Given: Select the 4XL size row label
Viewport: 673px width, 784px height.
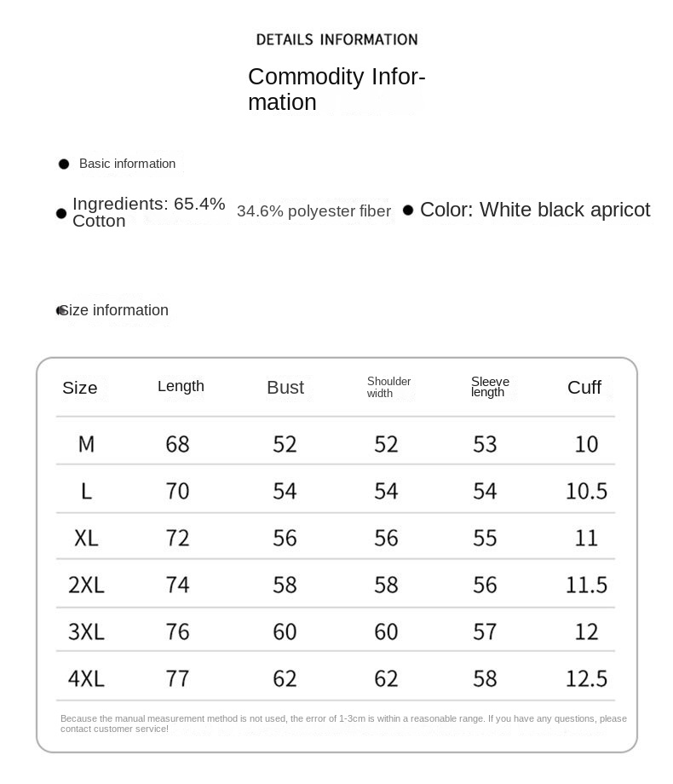Looking at the screenshot, I should point(86,678).
